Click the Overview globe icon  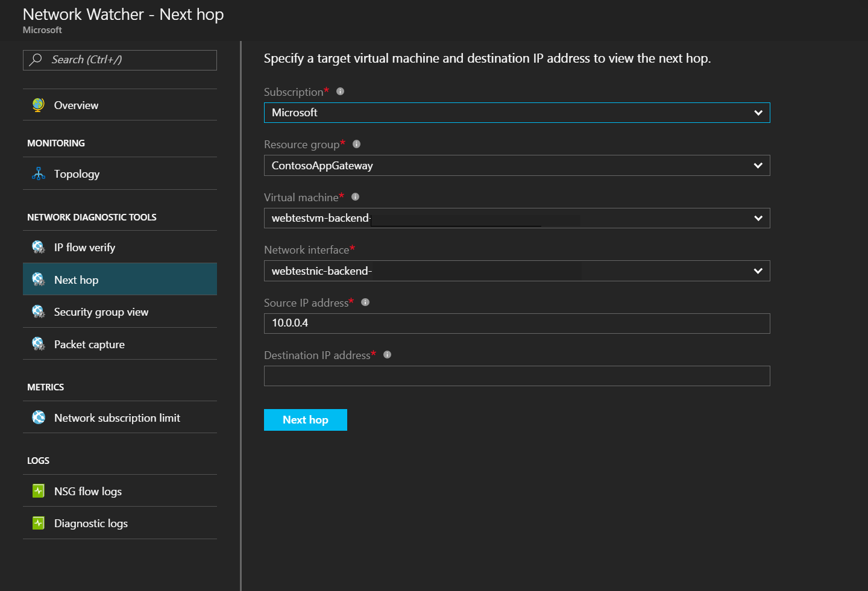click(39, 105)
